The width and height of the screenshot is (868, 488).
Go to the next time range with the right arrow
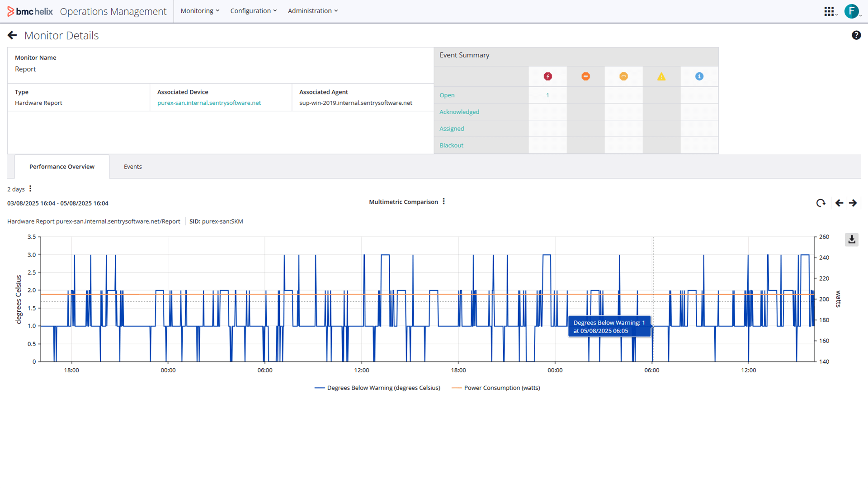click(x=853, y=203)
